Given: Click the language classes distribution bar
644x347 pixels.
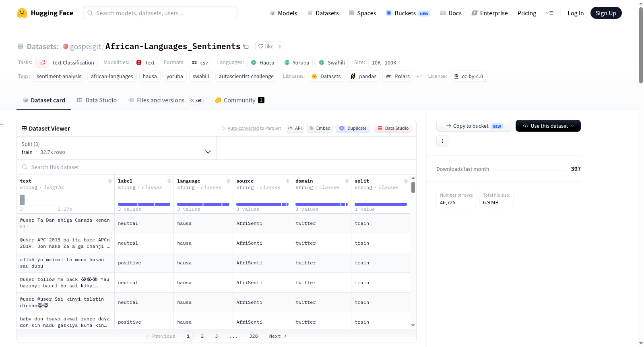Looking at the screenshot, I should [x=203, y=204].
